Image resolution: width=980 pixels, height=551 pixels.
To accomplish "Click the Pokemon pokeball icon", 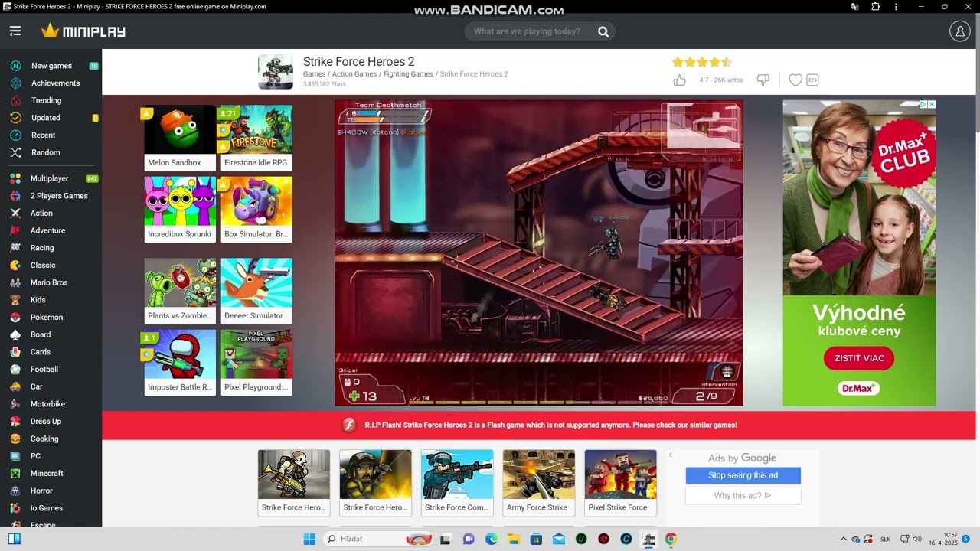I will (15, 317).
